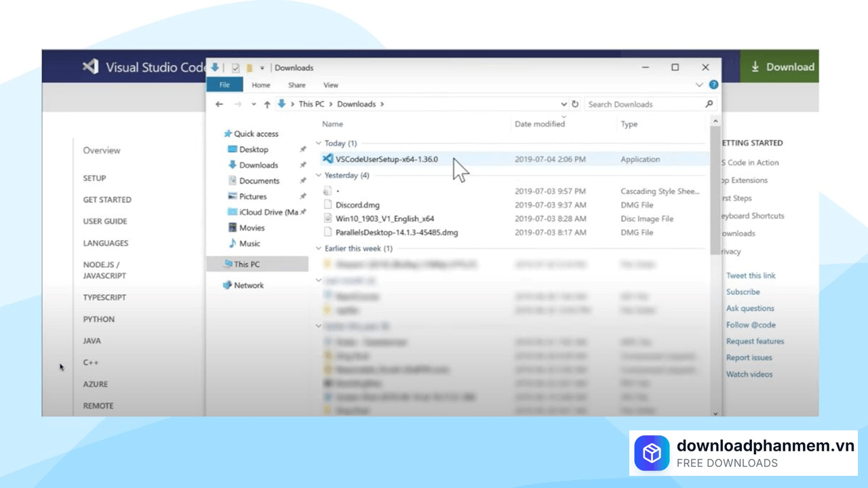Open Explorer help with the question mark icon
868x488 pixels.
[713, 85]
